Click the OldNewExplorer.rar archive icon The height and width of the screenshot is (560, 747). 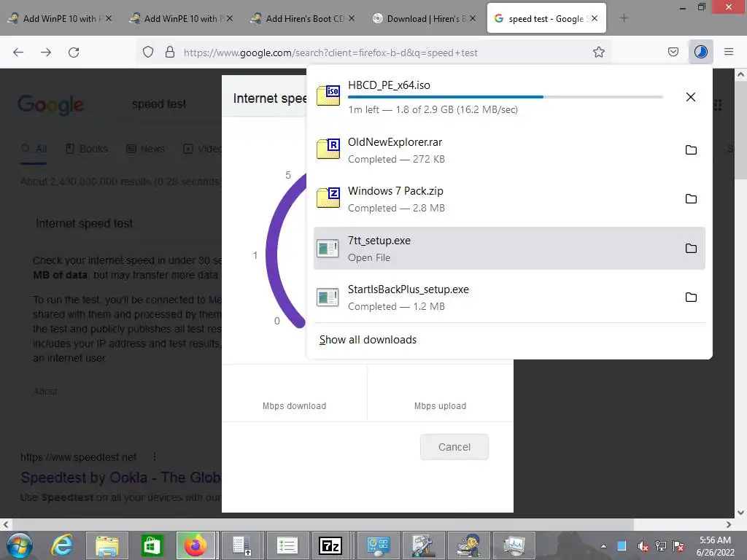pos(328,149)
